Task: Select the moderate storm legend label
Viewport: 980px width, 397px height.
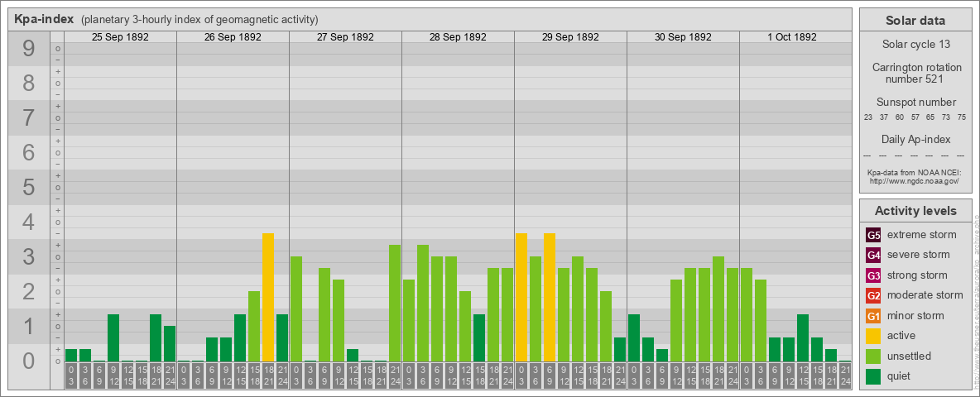Action: [x=925, y=295]
